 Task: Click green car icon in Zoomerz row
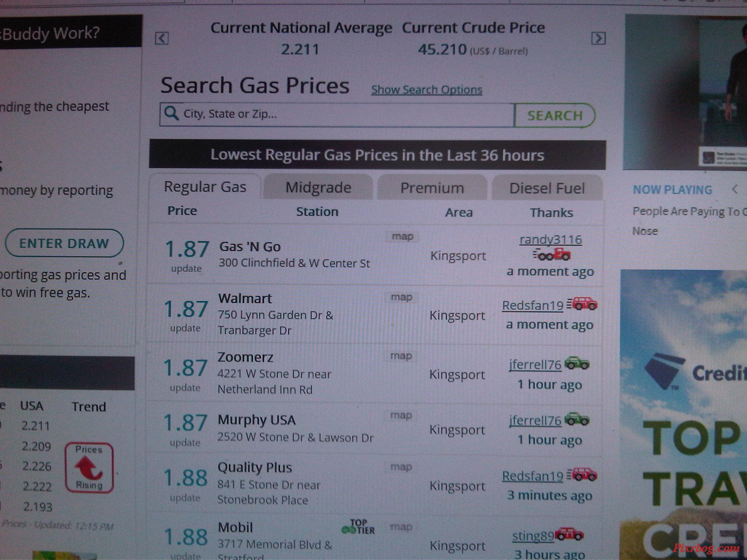[x=577, y=363]
